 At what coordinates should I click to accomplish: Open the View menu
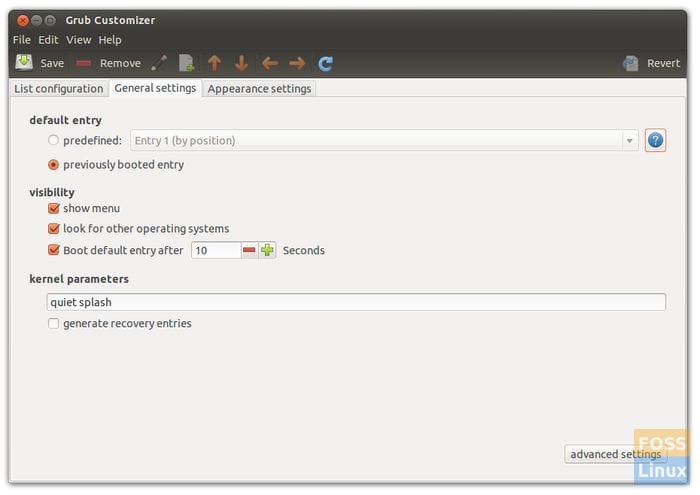pyautogui.click(x=79, y=40)
